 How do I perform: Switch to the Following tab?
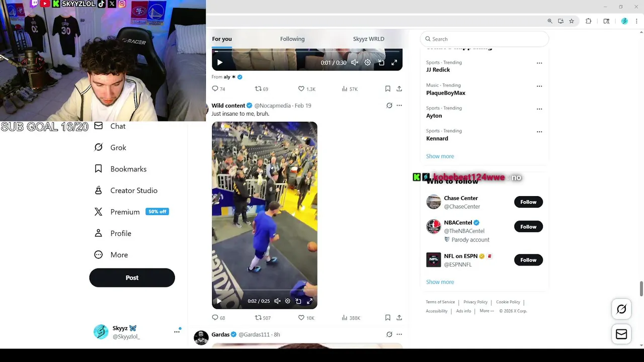(292, 39)
